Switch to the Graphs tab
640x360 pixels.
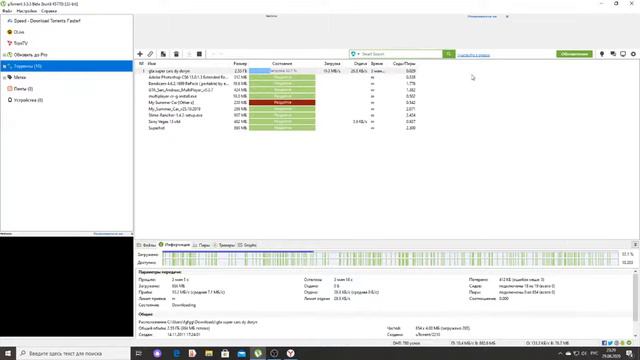[247, 245]
